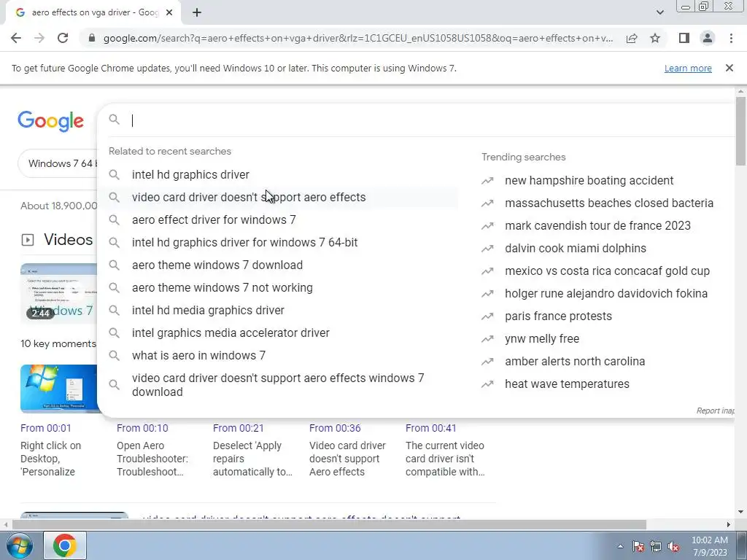Open trending mark cavendish tour de france 2023
Screen dimensions: 747x560
pos(597,226)
